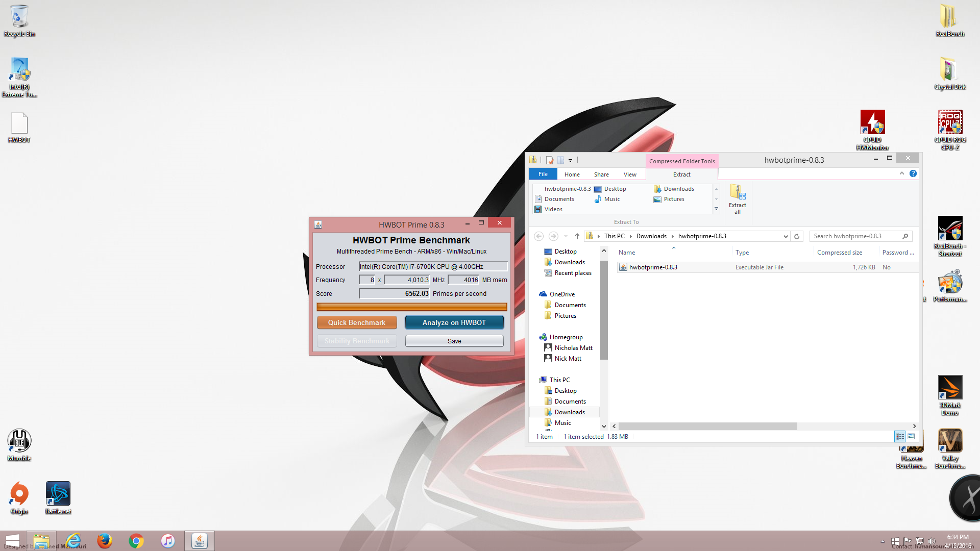The image size is (980, 551).
Task: Click the Compressed Folder Tools contextual tab
Action: click(x=682, y=161)
